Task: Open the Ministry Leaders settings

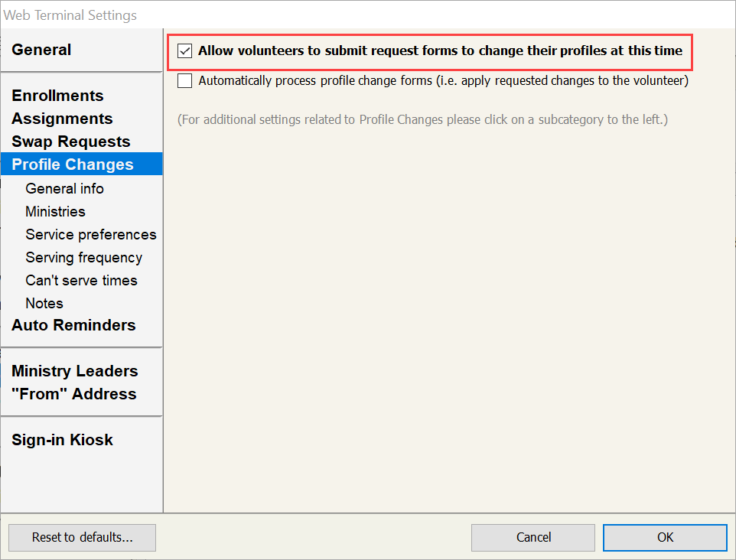Action: pos(74,371)
